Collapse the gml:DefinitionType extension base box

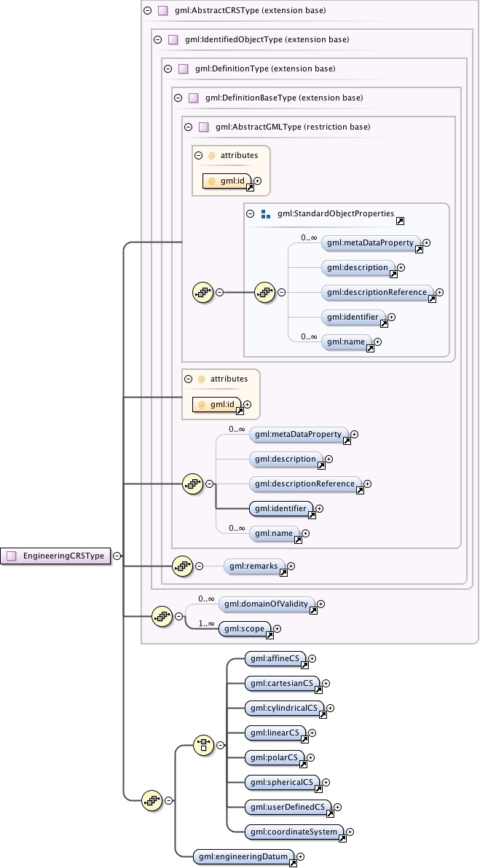click(168, 69)
